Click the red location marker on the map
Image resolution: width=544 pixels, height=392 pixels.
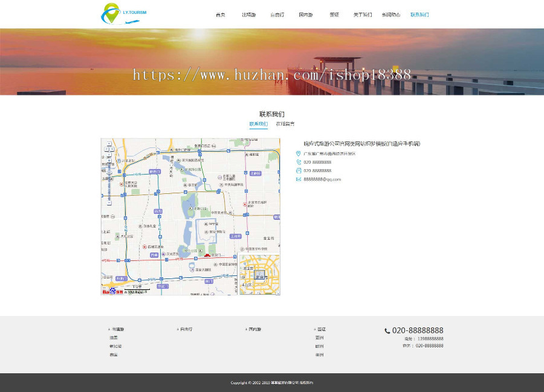coord(207,255)
